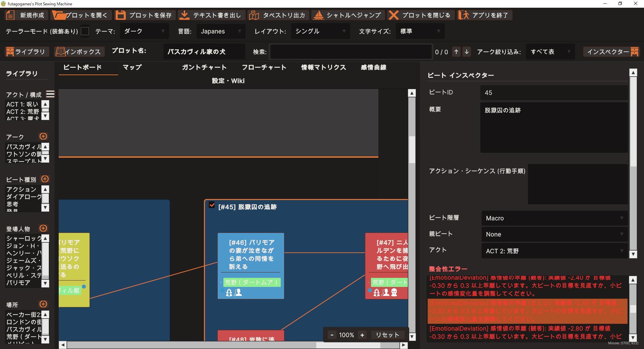Switch to the マップ tab
This screenshot has height=349, width=644.
[x=132, y=67]
